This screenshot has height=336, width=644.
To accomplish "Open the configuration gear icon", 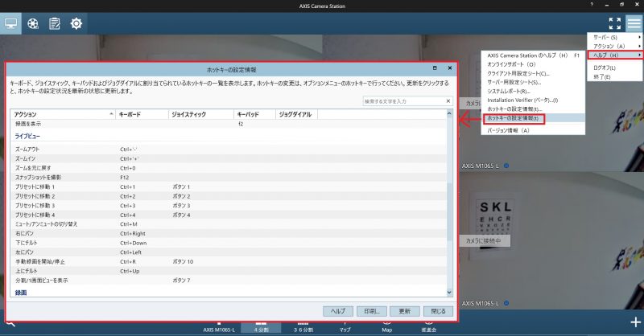I will click(76, 23).
